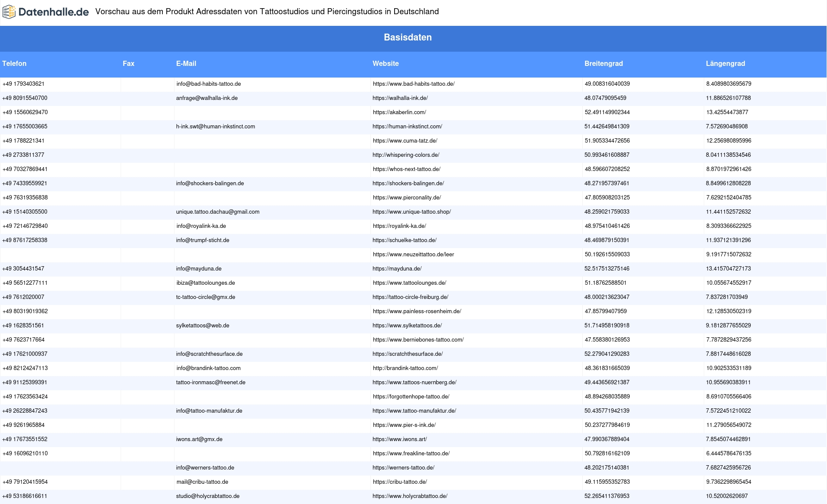The height and width of the screenshot is (504, 827).
Task: Click the Datenhalle.de brand name
Action: (x=54, y=12)
